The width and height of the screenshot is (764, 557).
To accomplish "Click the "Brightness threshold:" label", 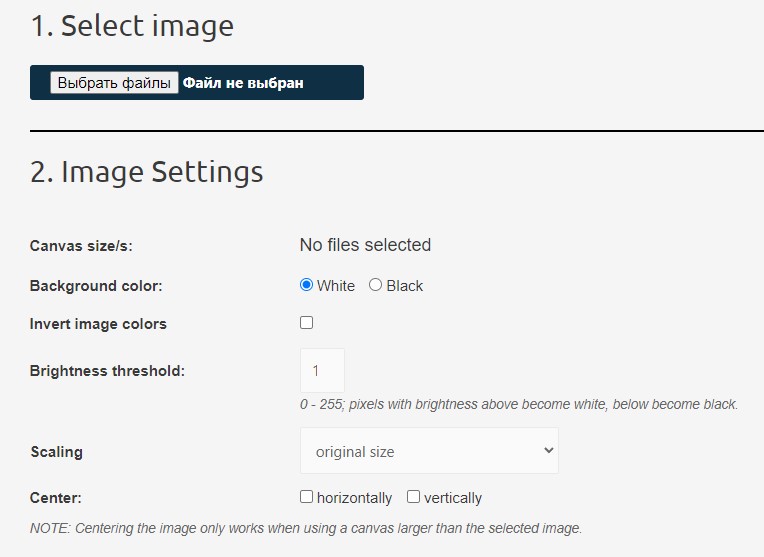I will pos(107,371).
